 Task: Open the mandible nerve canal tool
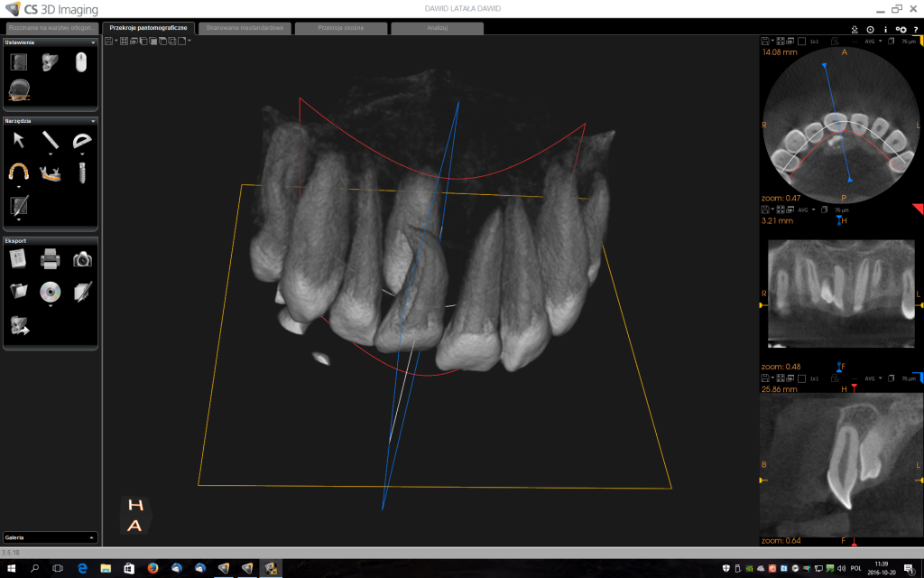click(51, 171)
